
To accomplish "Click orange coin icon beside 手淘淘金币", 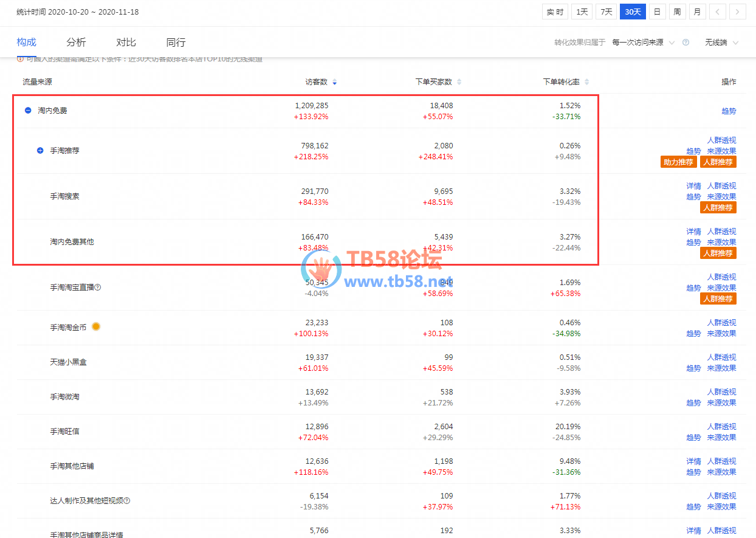I will 96,327.
